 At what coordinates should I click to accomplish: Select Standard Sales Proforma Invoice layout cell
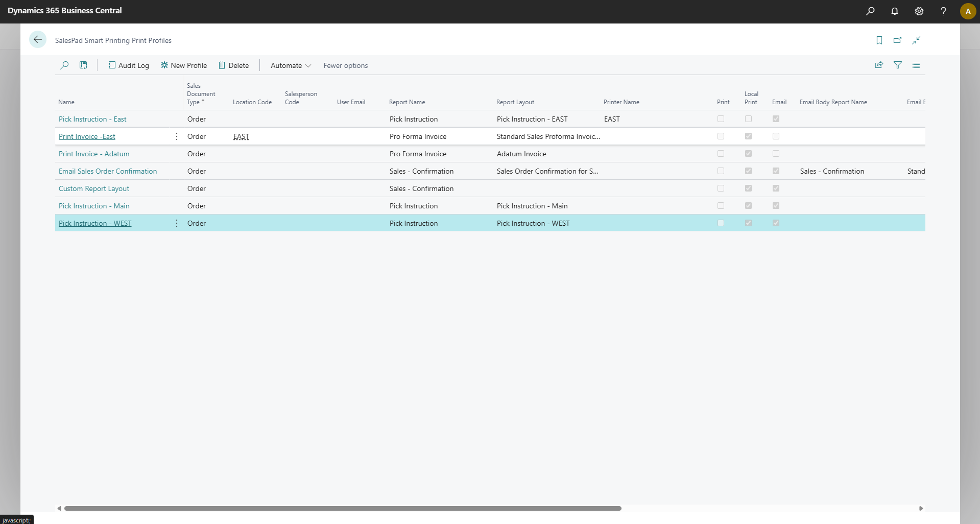click(548, 136)
